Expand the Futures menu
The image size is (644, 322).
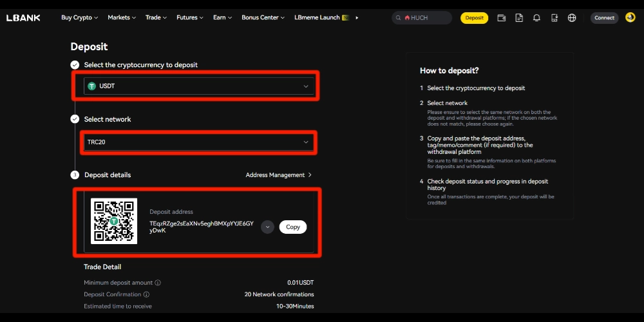(190, 17)
